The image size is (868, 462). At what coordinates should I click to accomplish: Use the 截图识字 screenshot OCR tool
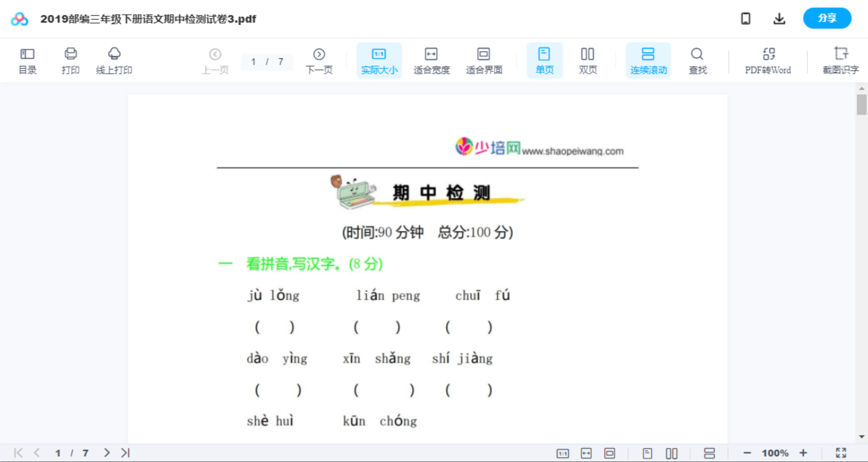click(x=841, y=60)
